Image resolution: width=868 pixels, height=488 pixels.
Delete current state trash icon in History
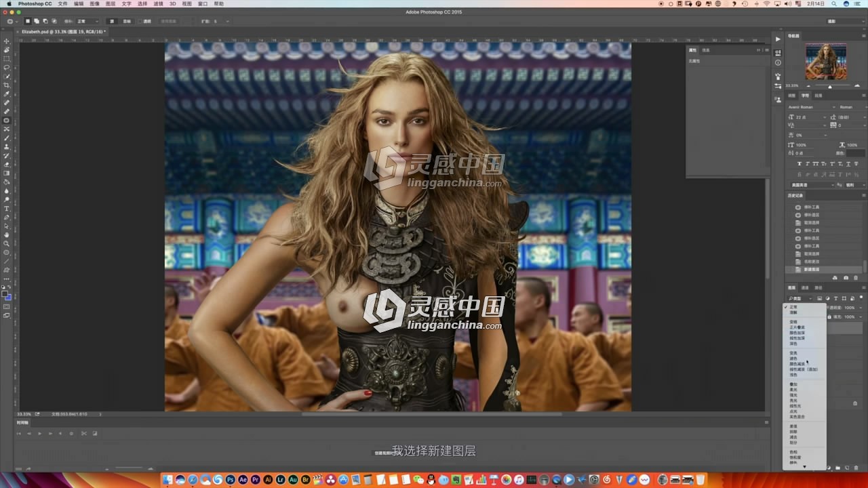point(855,278)
